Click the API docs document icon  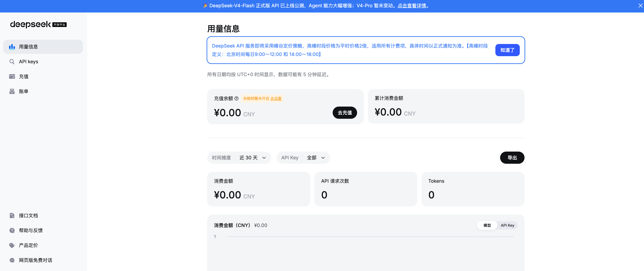12,216
